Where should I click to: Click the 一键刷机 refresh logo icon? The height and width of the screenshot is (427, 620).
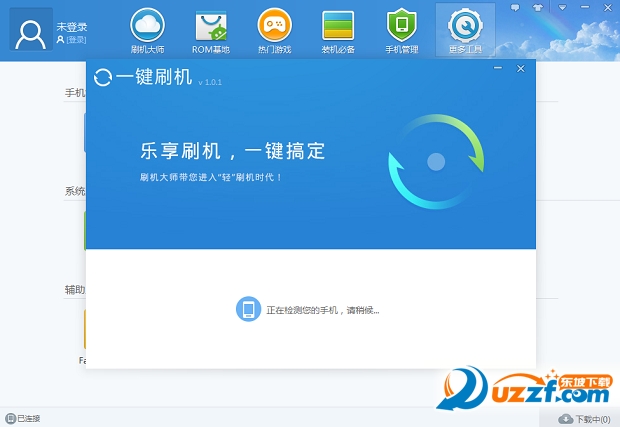pyautogui.click(x=103, y=77)
